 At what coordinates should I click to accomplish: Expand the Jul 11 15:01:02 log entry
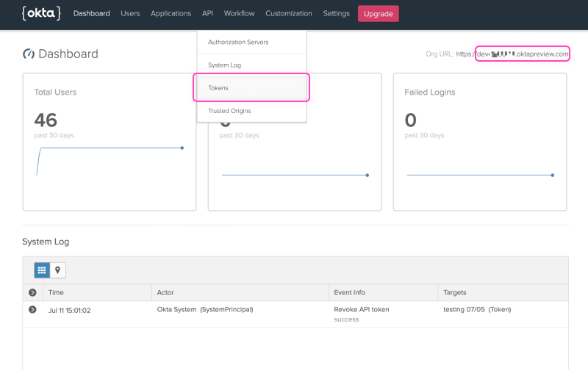[x=32, y=310]
